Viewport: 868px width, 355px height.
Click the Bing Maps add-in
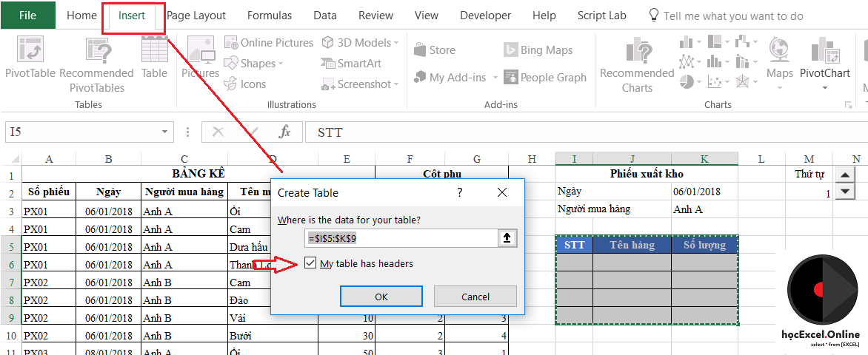[538, 50]
